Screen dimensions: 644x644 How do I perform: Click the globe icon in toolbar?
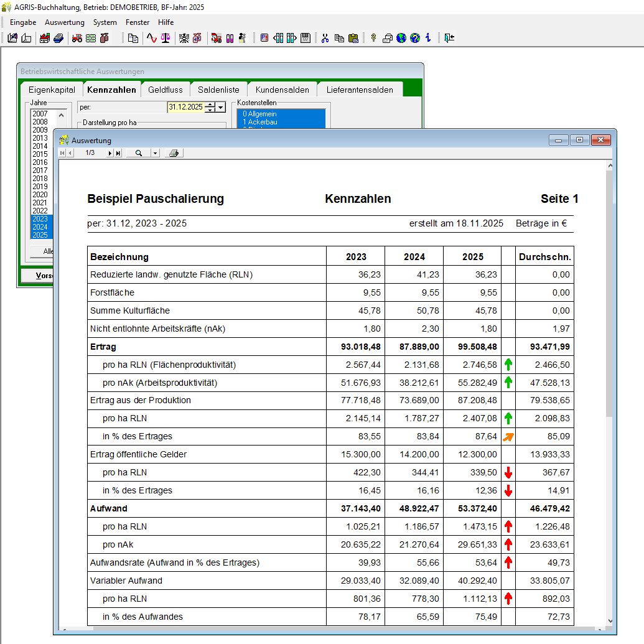coord(401,38)
